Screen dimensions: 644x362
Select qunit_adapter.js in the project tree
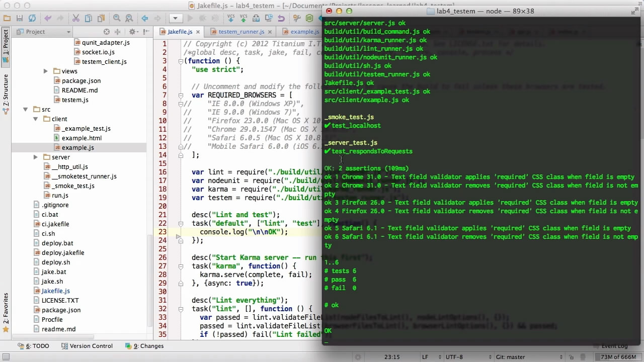pos(106,43)
